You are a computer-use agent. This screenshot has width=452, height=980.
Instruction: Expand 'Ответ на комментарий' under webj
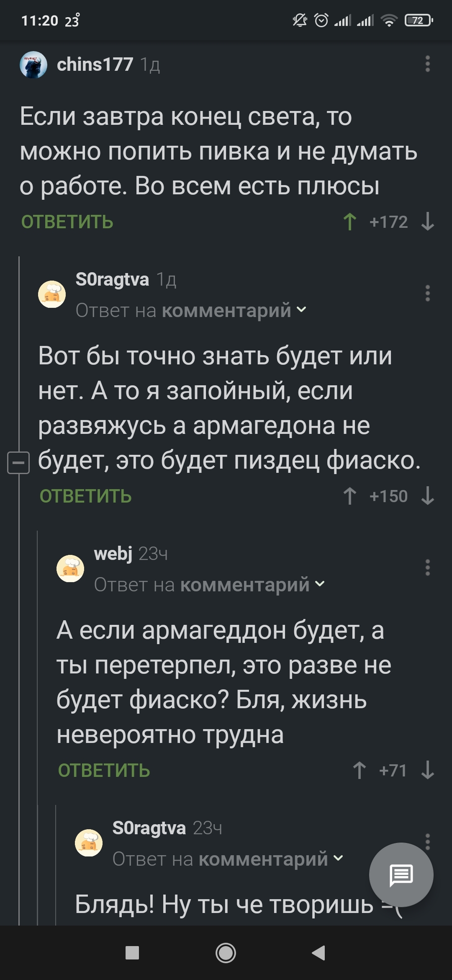pyautogui.click(x=210, y=585)
